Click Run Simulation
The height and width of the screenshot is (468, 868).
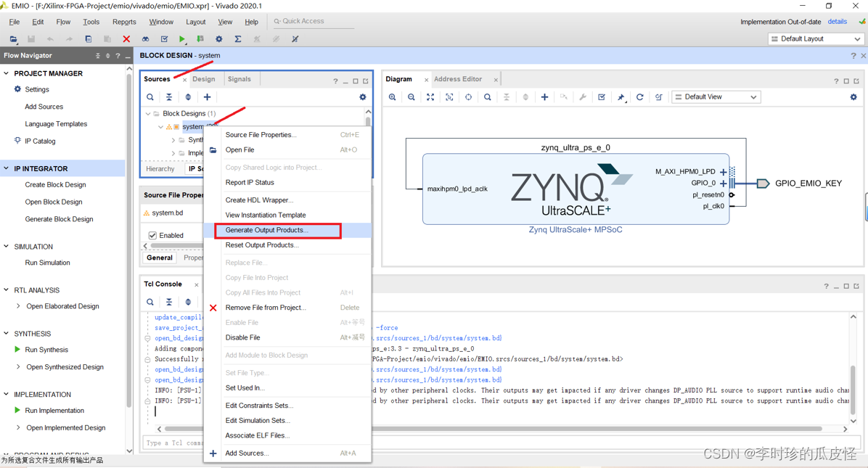(47, 263)
